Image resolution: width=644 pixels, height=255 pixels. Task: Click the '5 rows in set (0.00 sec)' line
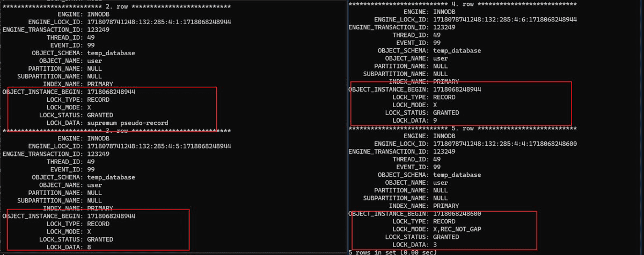[x=393, y=252]
